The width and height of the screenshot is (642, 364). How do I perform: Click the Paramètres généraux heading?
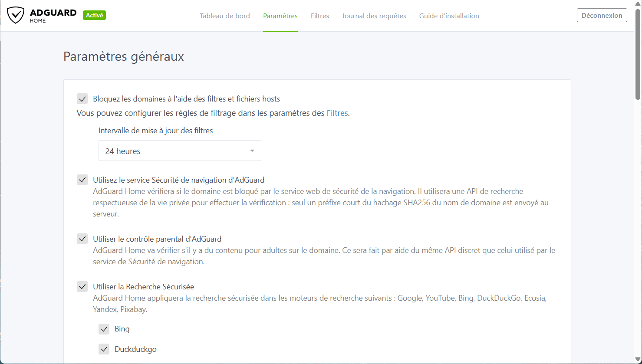(124, 56)
